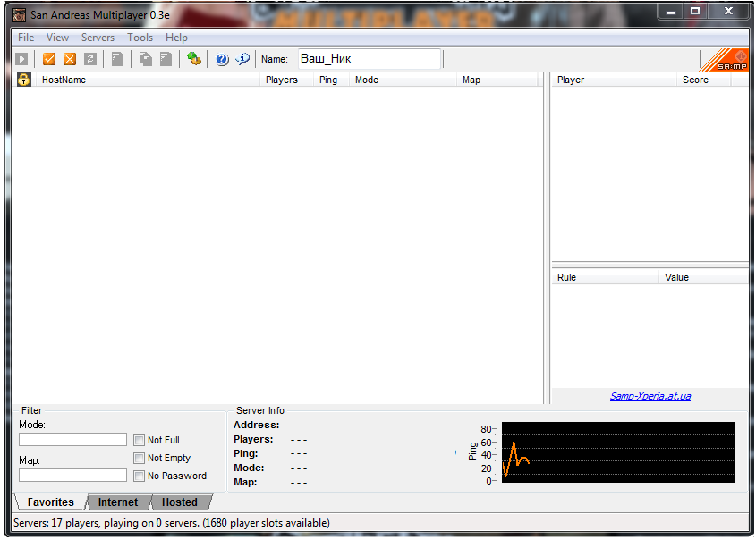Click the Name nickname input field
The image size is (756, 548).
coord(370,59)
